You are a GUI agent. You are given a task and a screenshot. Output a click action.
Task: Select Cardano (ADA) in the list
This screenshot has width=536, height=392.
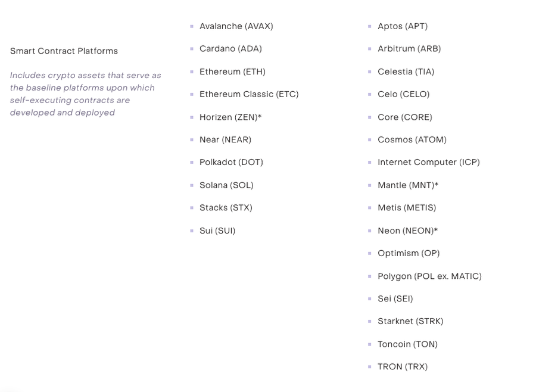pyautogui.click(x=230, y=49)
